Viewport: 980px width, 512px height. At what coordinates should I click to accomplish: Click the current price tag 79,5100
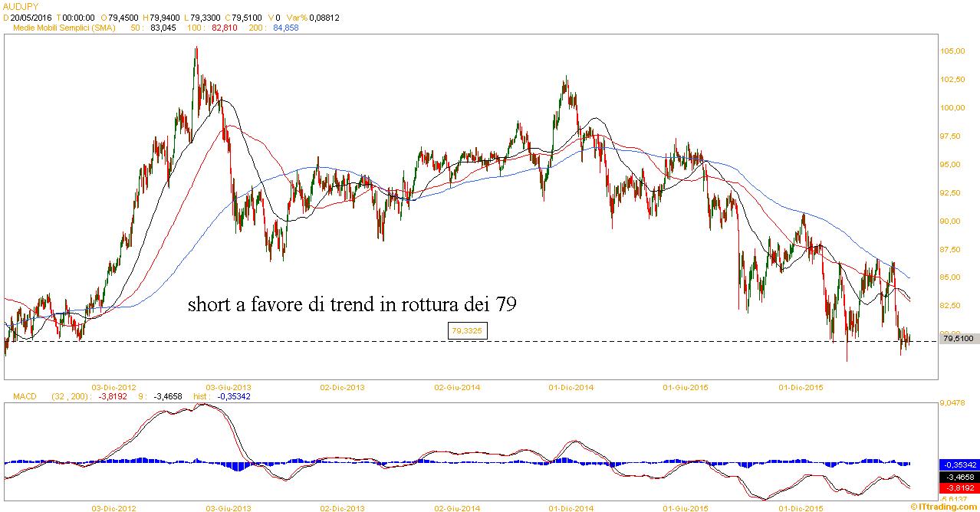tap(958, 338)
